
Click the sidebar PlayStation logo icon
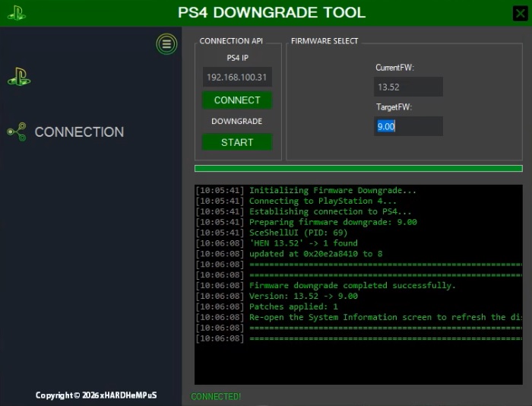click(x=19, y=77)
